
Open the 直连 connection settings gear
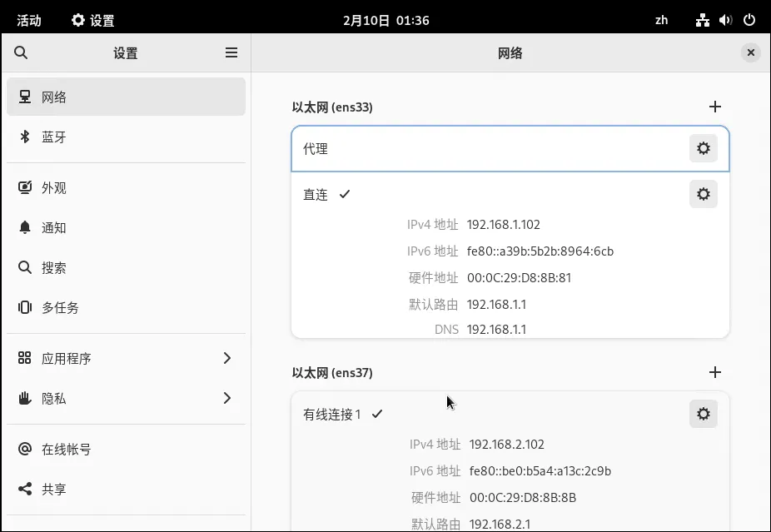[703, 195]
